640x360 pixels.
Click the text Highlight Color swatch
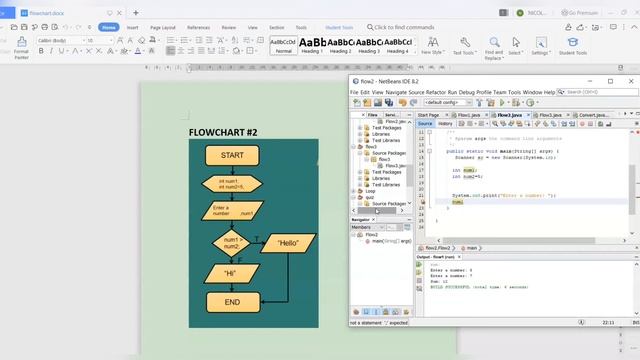point(124,51)
